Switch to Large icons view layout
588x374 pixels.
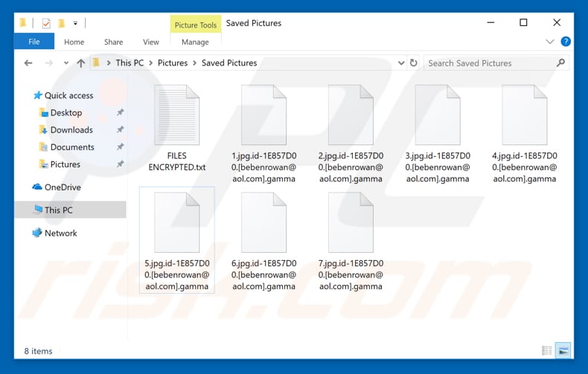(x=564, y=350)
